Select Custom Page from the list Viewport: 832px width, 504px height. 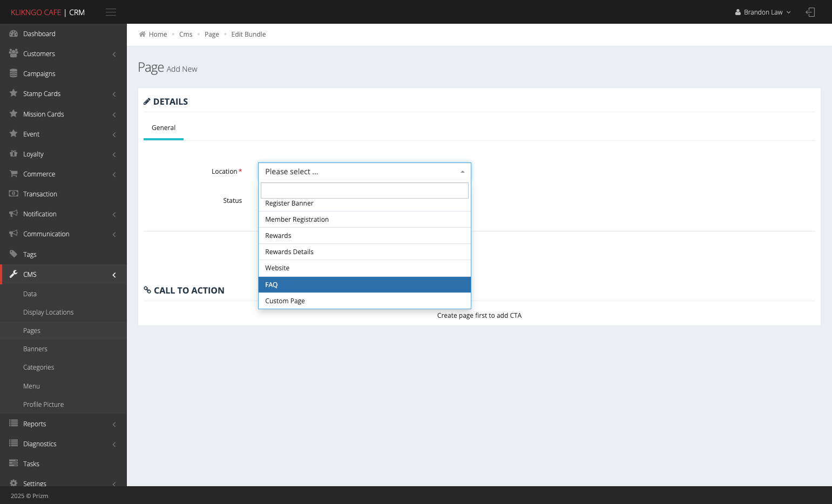[364, 301]
